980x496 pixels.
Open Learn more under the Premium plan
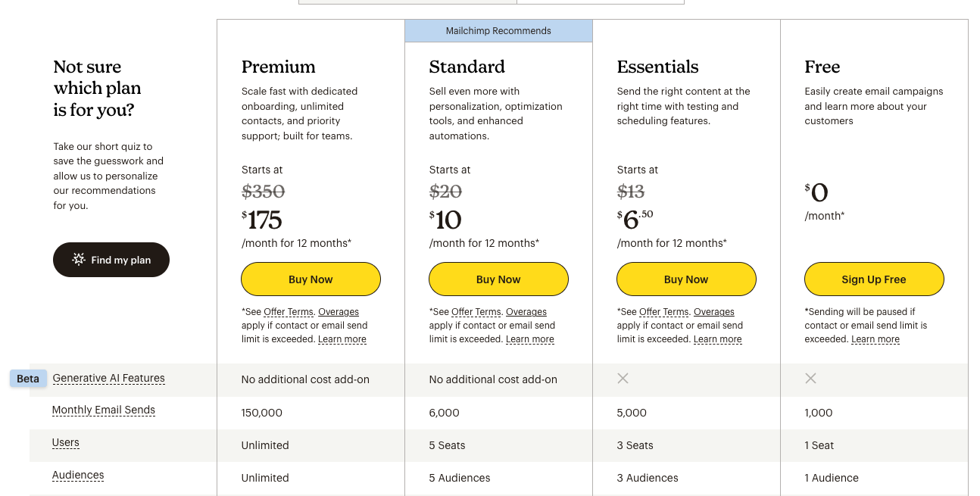(x=342, y=339)
